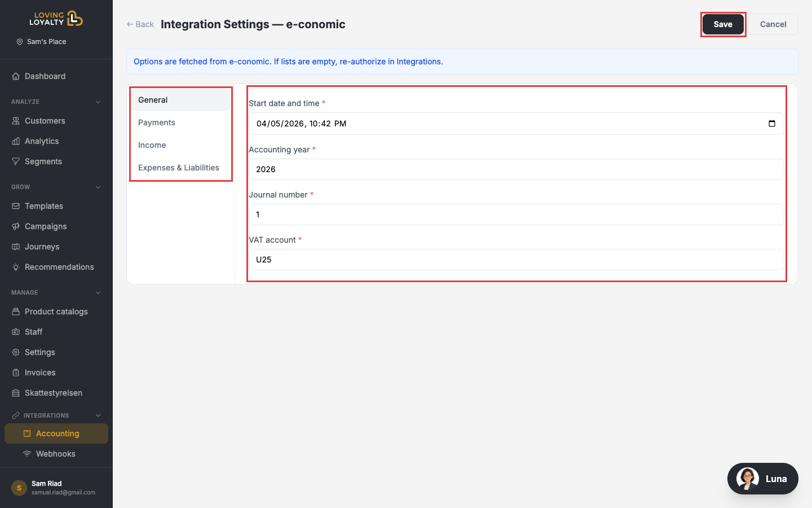
Task: Click the Segments funnel icon
Action: [x=16, y=161]
